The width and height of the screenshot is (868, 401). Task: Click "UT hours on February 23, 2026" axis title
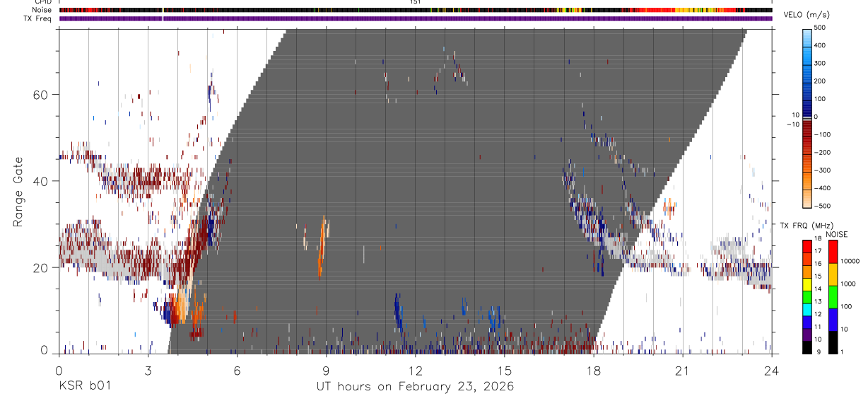tap(415, 387)
